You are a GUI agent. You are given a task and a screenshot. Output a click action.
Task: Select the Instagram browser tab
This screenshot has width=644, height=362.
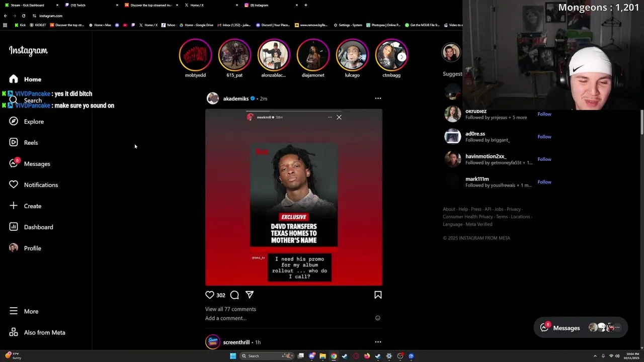pos(270,5)
